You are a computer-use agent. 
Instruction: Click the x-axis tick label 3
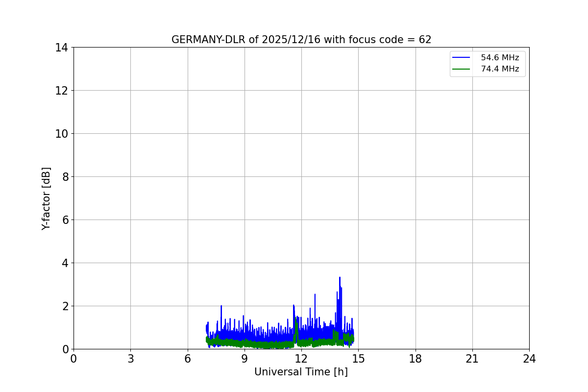coord(130,359)
